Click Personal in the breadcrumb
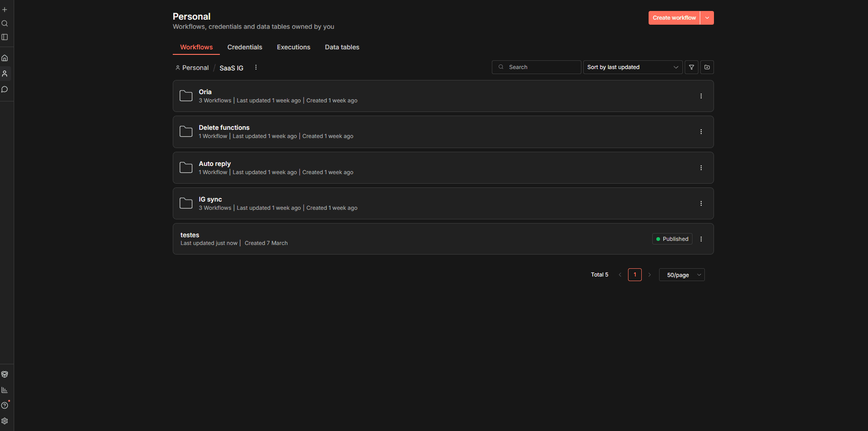Screen dimensions: 868x431 (x=195, y=68)
